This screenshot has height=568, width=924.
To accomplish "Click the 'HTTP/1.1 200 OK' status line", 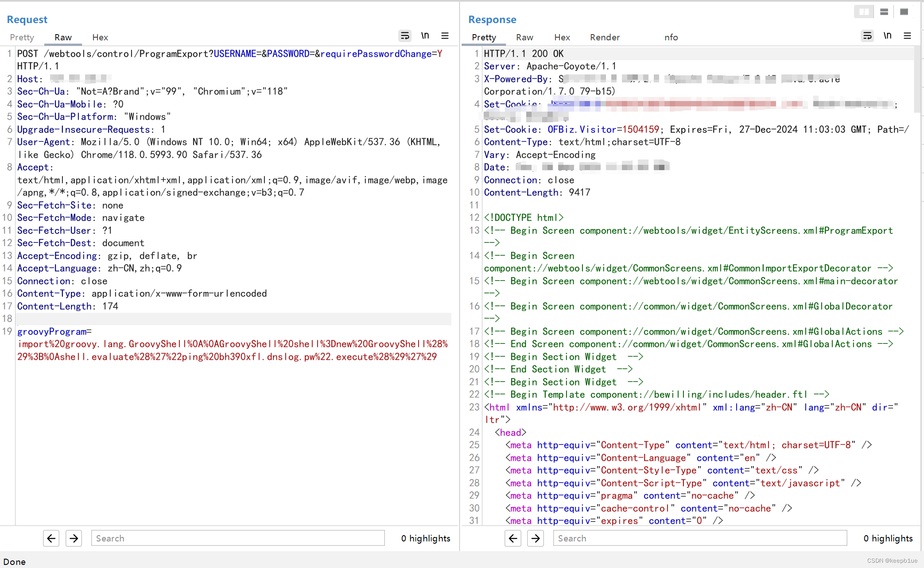I will (524, 54).
